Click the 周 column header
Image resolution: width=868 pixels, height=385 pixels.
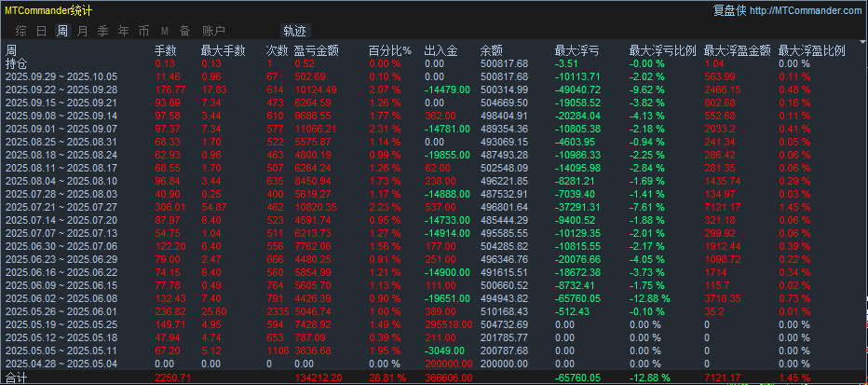pyautogui.click(x=11, y=50)
